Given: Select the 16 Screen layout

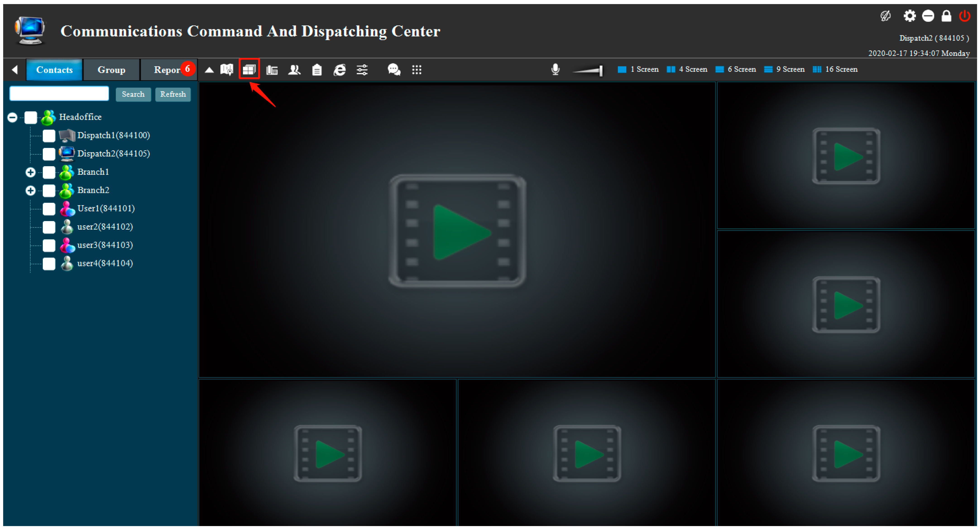Looking at the screenshot, I should pos(835,69).
